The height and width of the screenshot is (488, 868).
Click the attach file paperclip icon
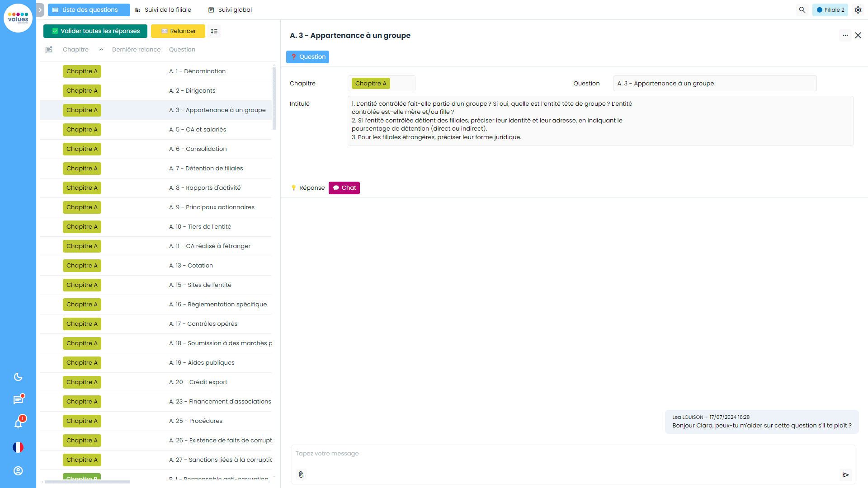pyautogui.click(x=302, y=474)
